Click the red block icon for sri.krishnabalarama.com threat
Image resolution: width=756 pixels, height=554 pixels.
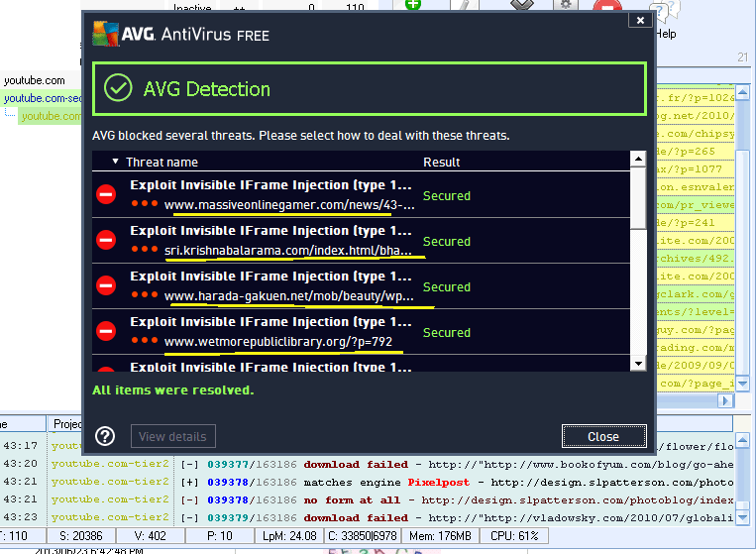pyautogui.click(x=106, y=240)
